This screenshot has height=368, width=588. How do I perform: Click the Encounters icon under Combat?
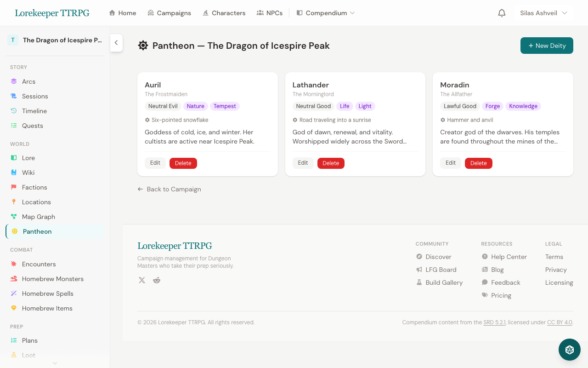14,264
